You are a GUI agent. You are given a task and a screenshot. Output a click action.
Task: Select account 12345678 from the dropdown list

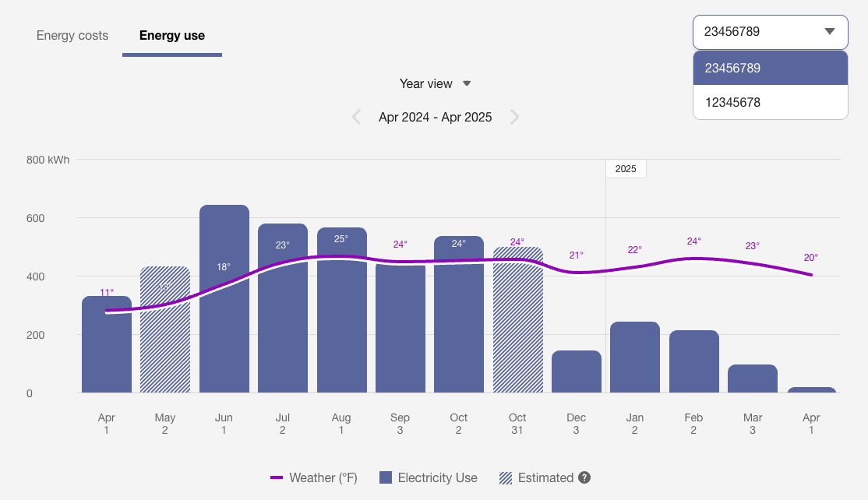(770, 102)
